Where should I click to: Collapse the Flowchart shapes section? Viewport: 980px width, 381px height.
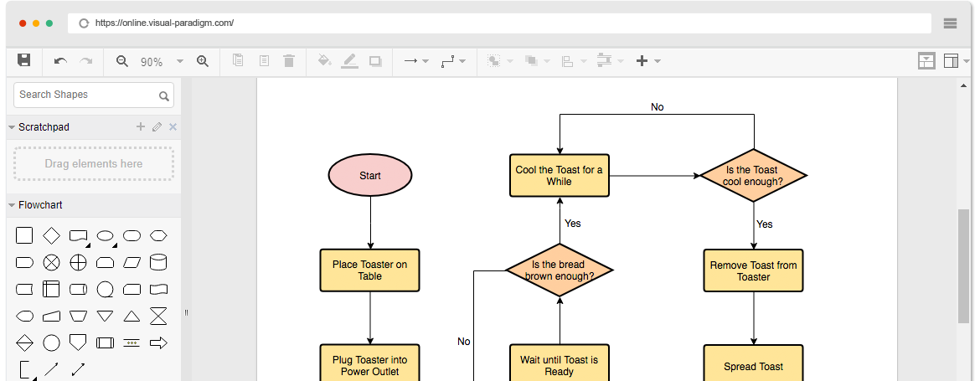coord(12,205)
